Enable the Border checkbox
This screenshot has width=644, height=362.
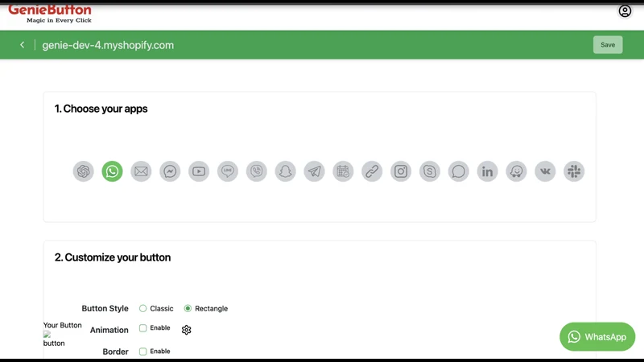point(142,352)
